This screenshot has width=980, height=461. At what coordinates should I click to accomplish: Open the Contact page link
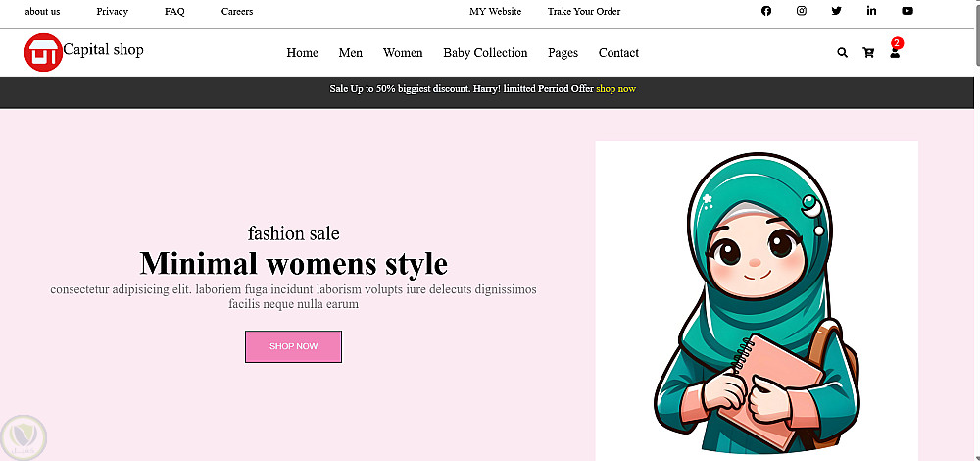tap(618, 53)
